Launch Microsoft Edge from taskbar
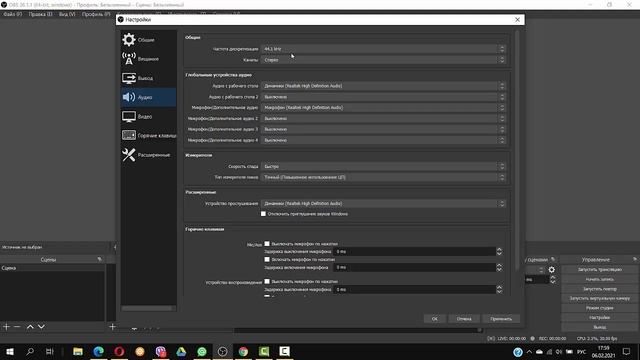The image size is (640, 360). point(98,351)
